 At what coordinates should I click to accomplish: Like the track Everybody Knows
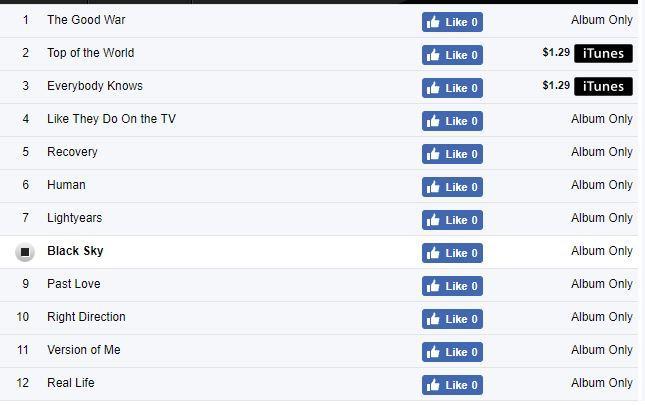tap(452, 88)
